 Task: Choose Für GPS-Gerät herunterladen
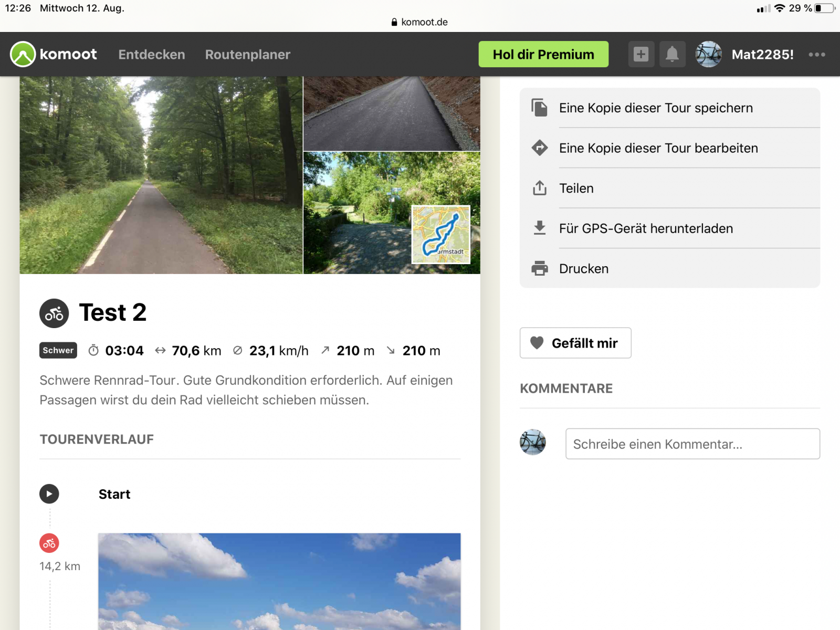tap(646, 228)
